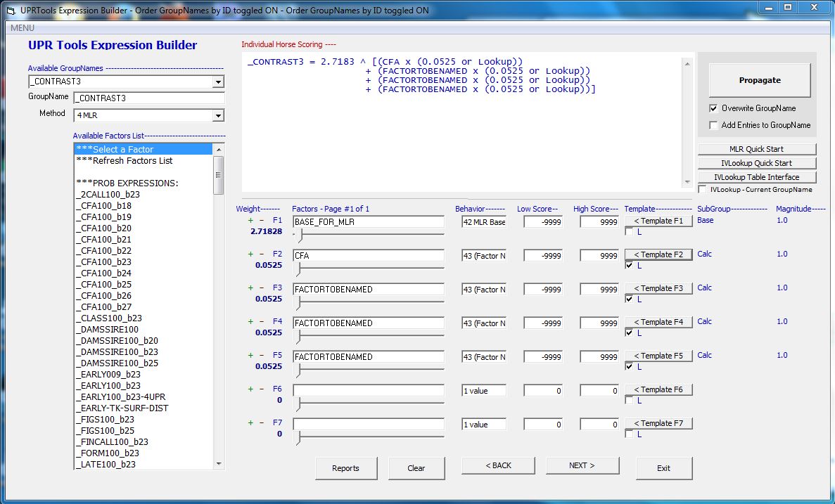Click the Clear button
This screenshot has width=835, height=504.
(416, 468)
